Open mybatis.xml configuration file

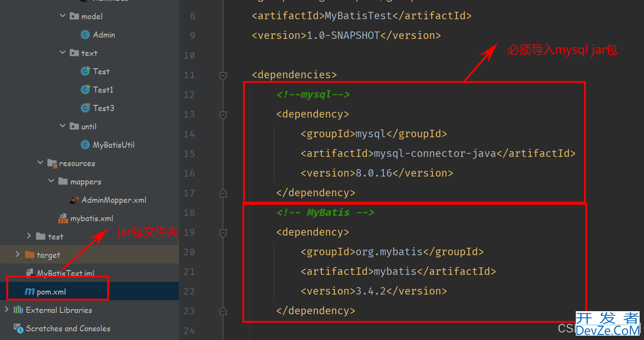click(92, 219)
